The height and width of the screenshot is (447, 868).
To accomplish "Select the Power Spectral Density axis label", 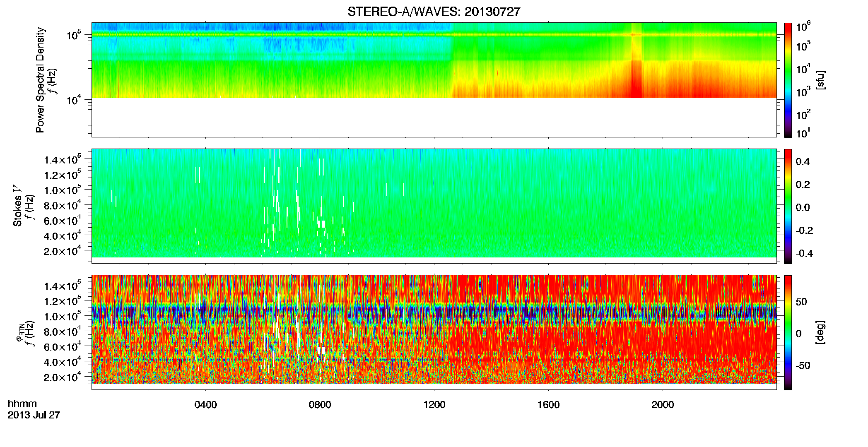I will pyautogui.click(x=40, y=80).
